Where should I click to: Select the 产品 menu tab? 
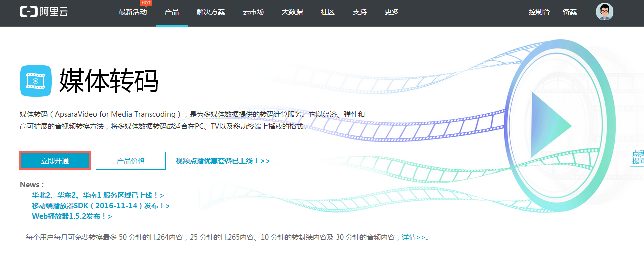[x=172, y=12]
